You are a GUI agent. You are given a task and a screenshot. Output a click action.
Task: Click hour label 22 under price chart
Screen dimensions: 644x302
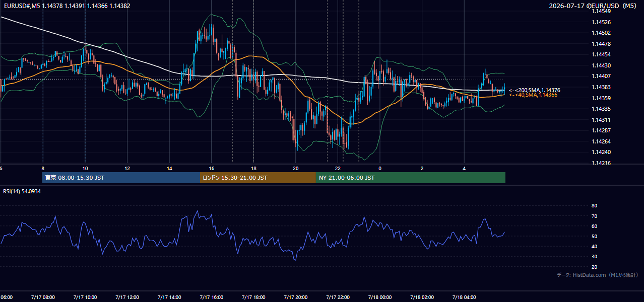pyautogui.click(x=338, y=168)
